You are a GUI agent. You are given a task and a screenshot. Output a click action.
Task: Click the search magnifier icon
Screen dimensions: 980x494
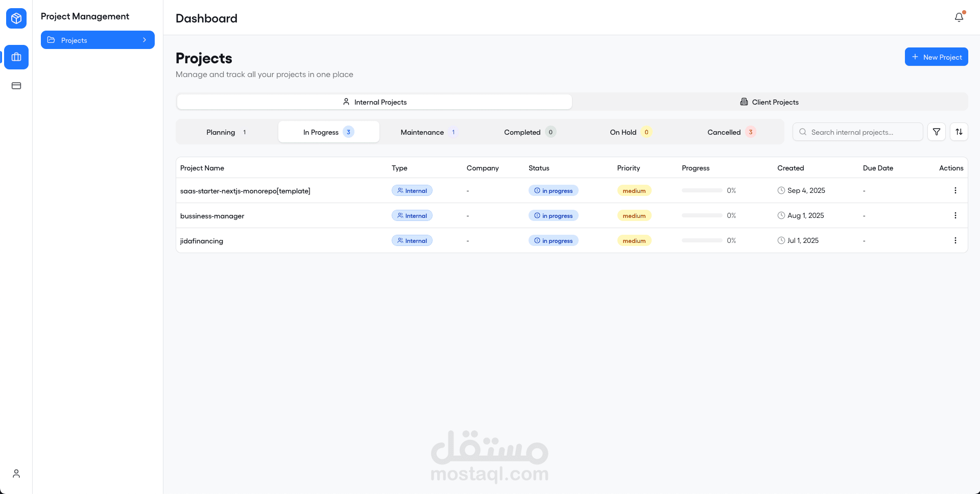(x=803, y=132)
